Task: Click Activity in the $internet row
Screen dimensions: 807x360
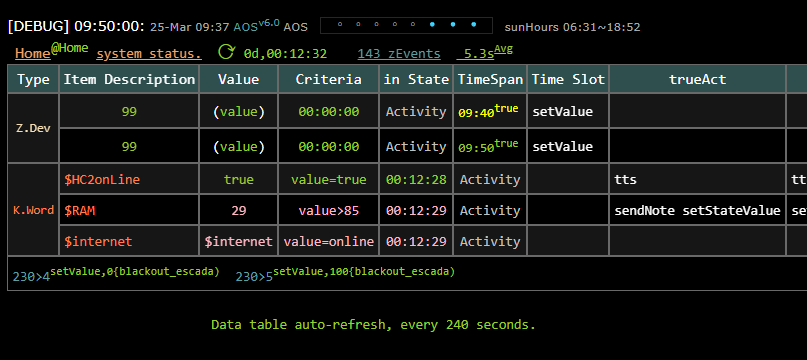Action: [x=490, y=241]
